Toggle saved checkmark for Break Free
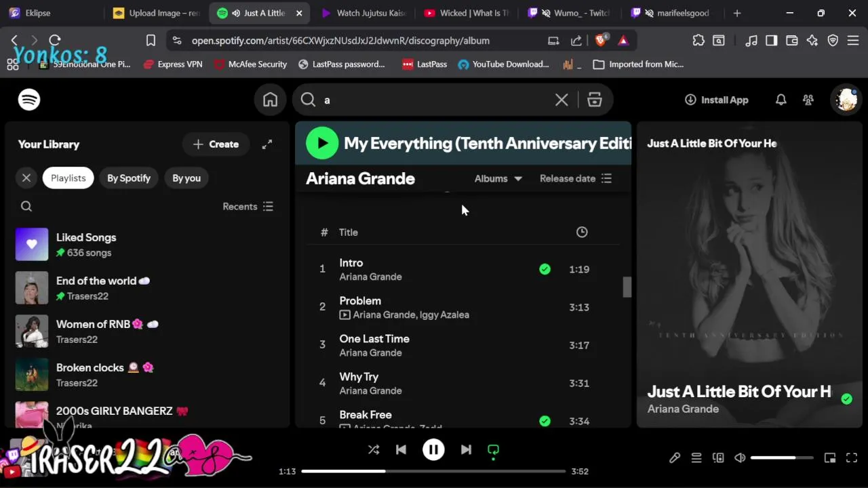 [x=545, y=421]
